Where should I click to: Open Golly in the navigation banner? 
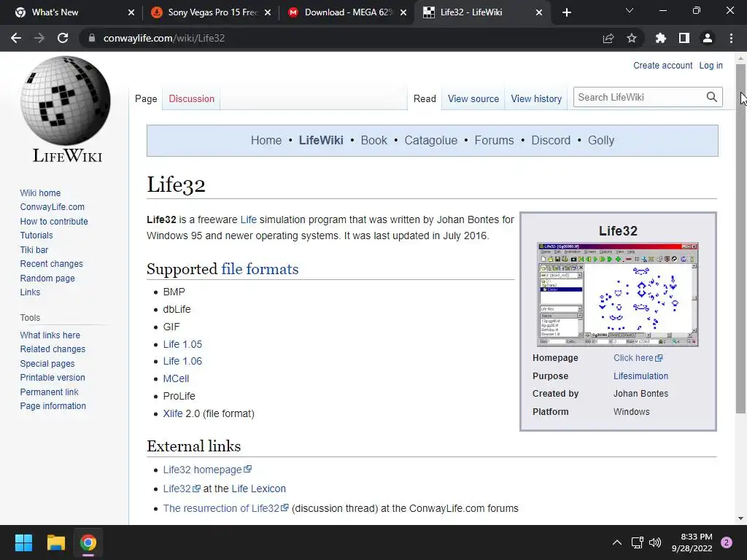pyautogui.click(x=601, y=141)
